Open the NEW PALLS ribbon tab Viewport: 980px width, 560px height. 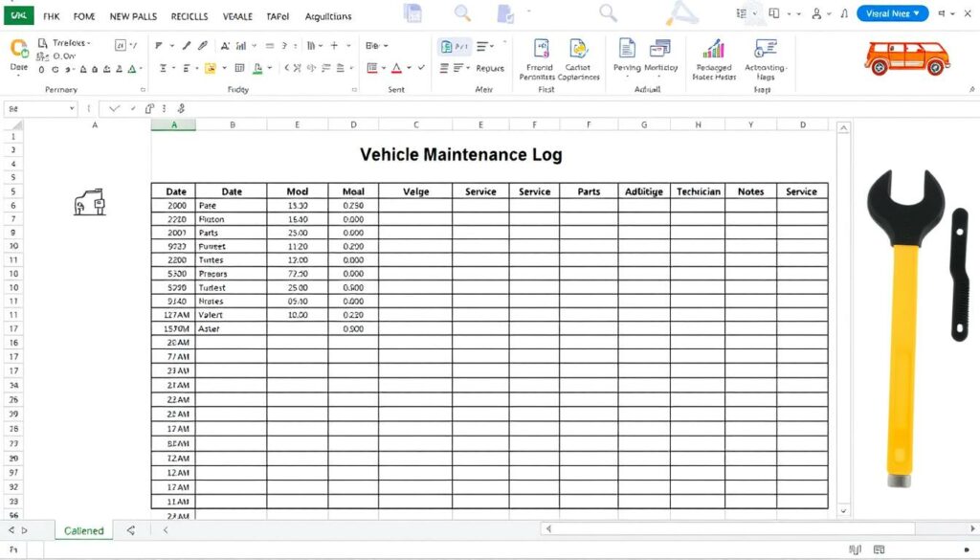click(x=133, y=16)
